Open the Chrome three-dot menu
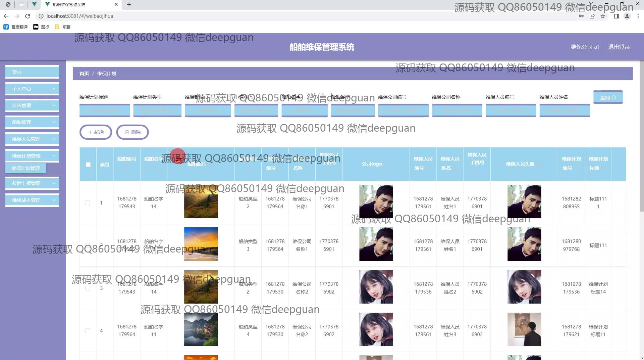This screenshot has width=644, height=360. pyautogui.click(x=638, y=16)
